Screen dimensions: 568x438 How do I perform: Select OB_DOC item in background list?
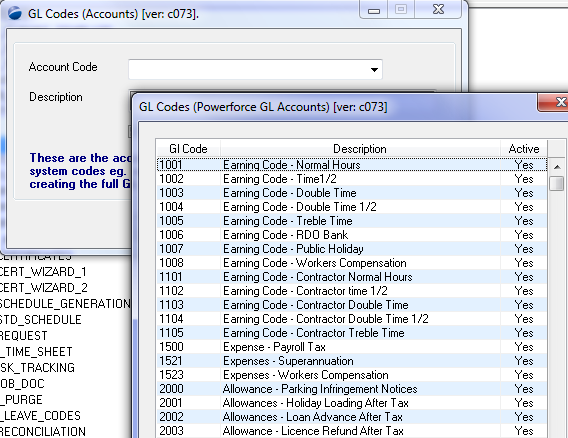click(22, 383)
